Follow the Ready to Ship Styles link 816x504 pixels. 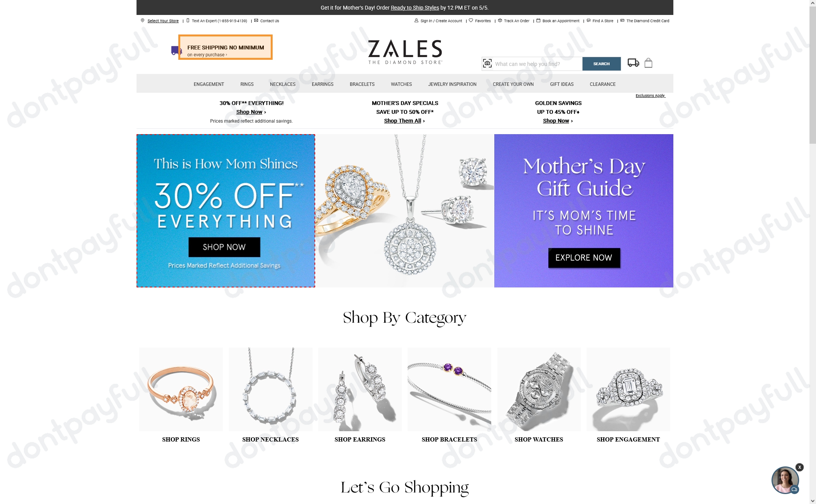click(x=415, y=8)
